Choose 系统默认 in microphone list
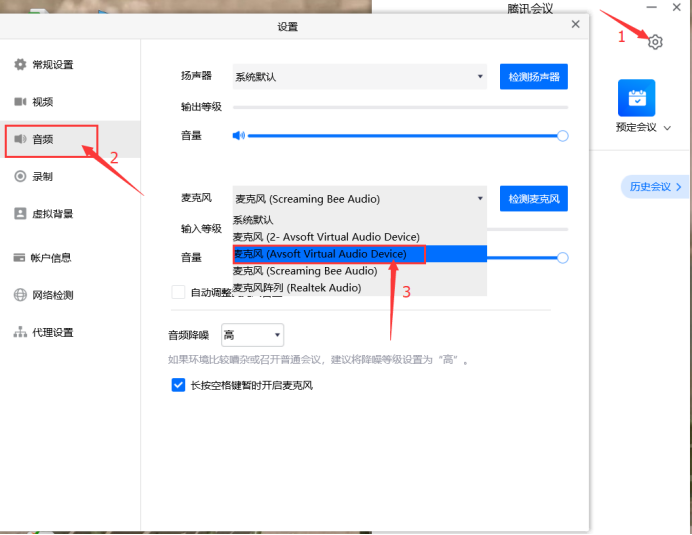The height and width of the screenshot is (535, 692). pos(360,220)
